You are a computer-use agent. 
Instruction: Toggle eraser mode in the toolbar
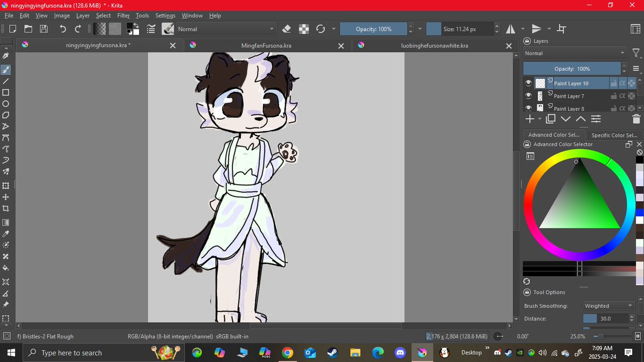tap(286, 29)
